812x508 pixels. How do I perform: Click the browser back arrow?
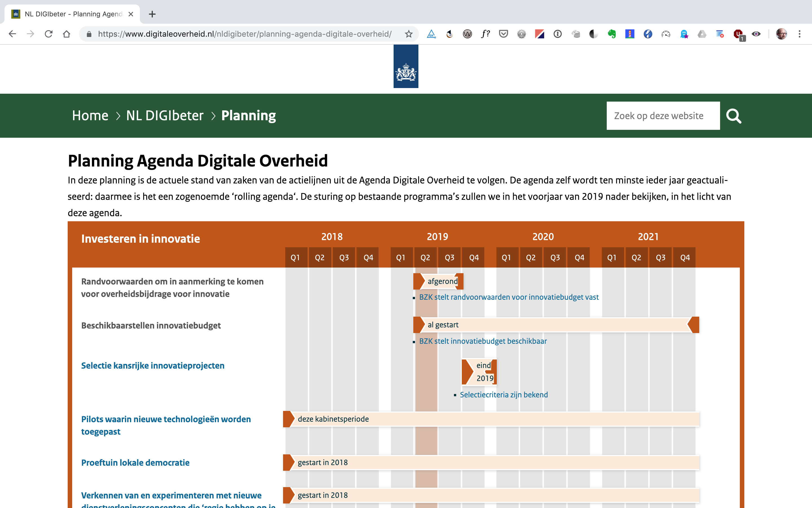[12, 34]
